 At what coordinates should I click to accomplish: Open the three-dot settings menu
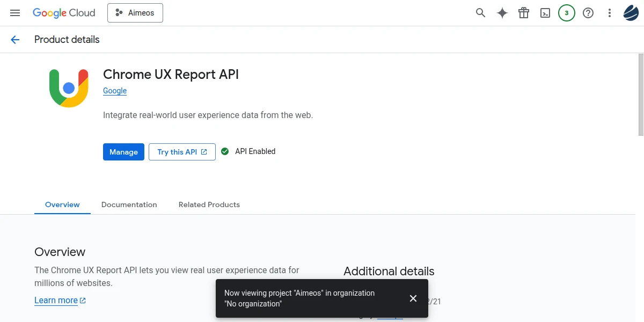tap(610, 13)
